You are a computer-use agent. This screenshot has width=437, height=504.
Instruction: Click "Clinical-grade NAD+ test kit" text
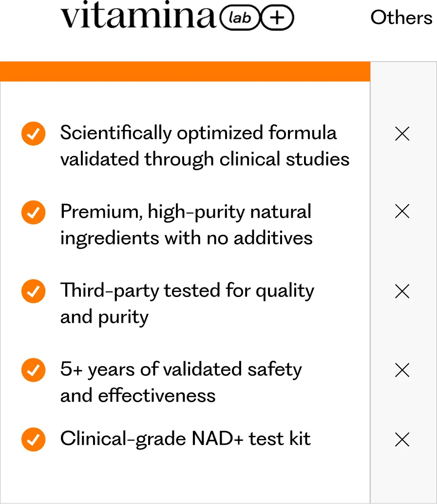[185, 439]
